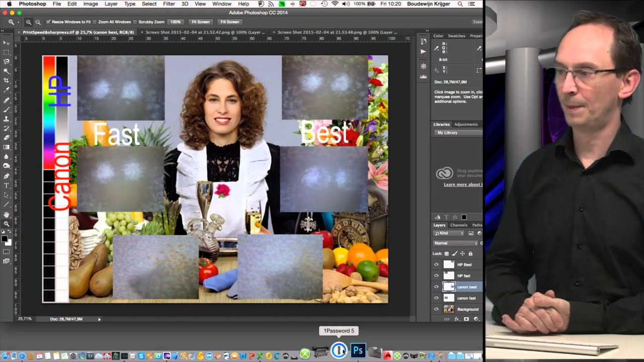Open the Filter menu
This screenshot has width=644, height=362.
pos(169,4)
